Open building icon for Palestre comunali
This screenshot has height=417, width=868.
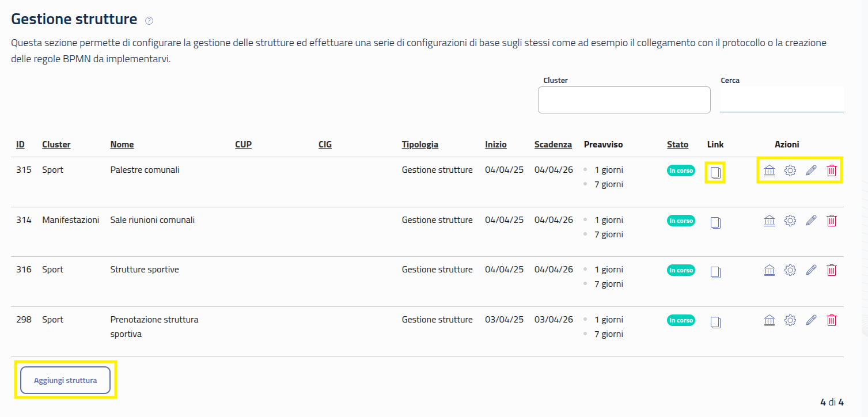(x=769, y=170)
